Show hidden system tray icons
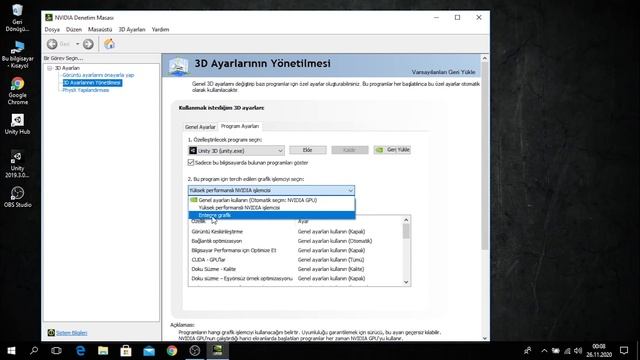Viewport: 640px width, 360px height. click(x=544, y=351)
